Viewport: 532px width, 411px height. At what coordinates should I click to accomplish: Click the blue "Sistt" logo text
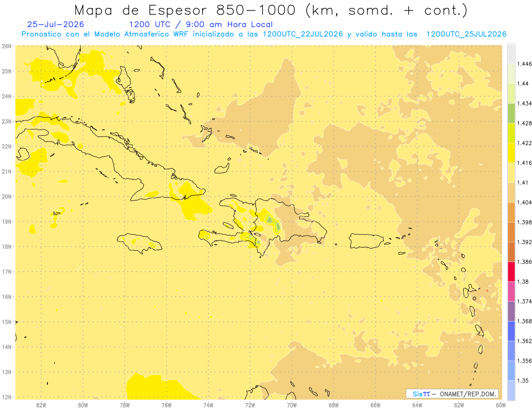tap(421, 394)
